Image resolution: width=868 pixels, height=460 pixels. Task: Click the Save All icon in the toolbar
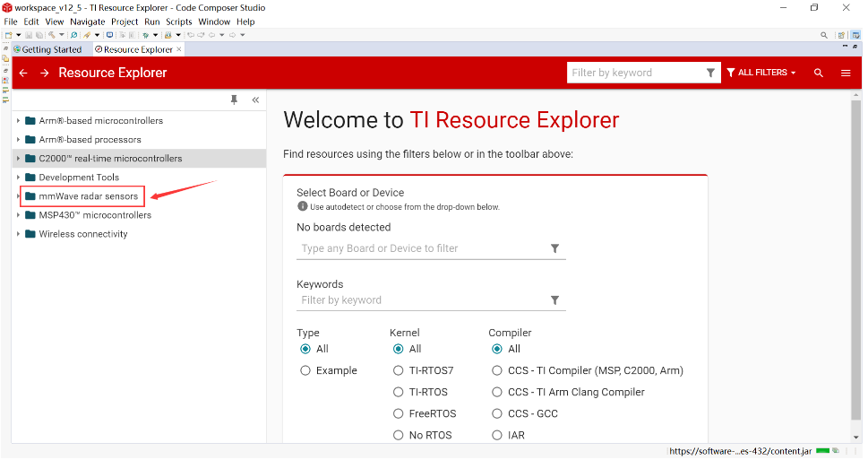[x=39, y=35]
